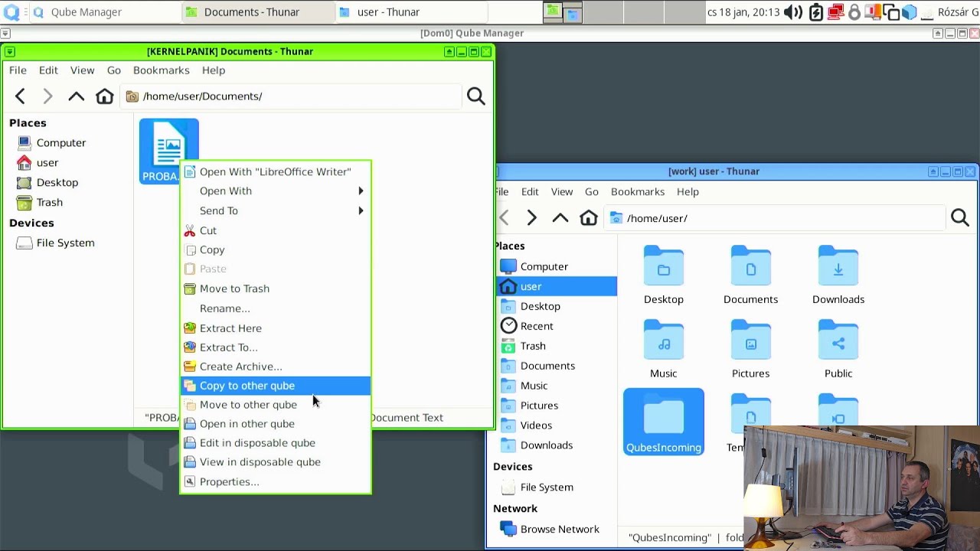Choose Extract Here in context menu

tap(276, 328)
